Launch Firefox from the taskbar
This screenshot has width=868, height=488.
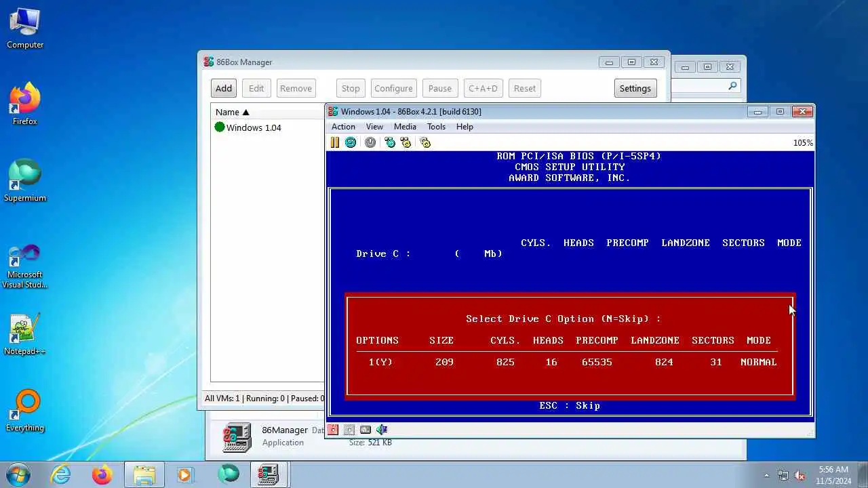[x=102, y=474]
